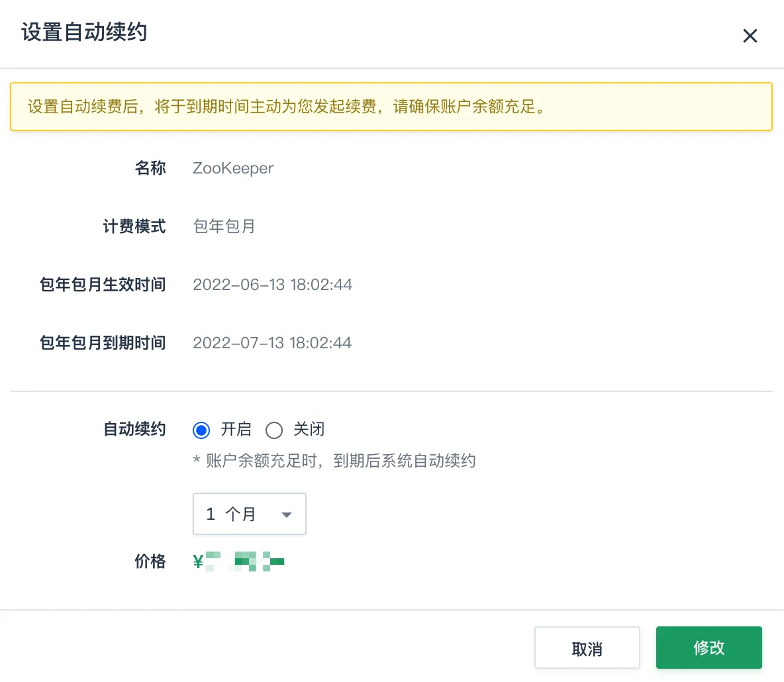The width and height of the screenshot is (784, 682).
Task: Click the yellow auto-renew notice banner
Action: point(391,107)
